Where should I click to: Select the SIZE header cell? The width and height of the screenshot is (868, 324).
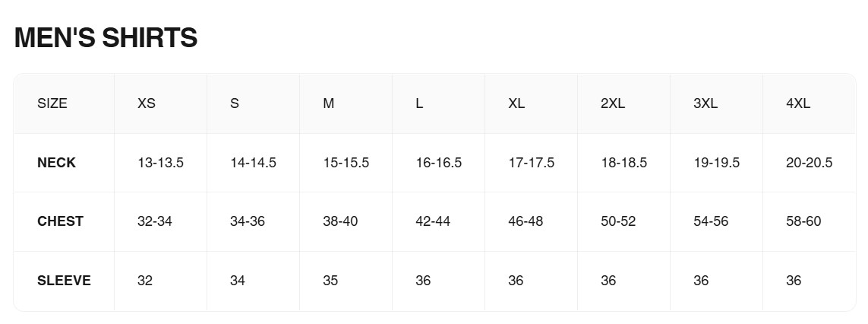point(52,103)
